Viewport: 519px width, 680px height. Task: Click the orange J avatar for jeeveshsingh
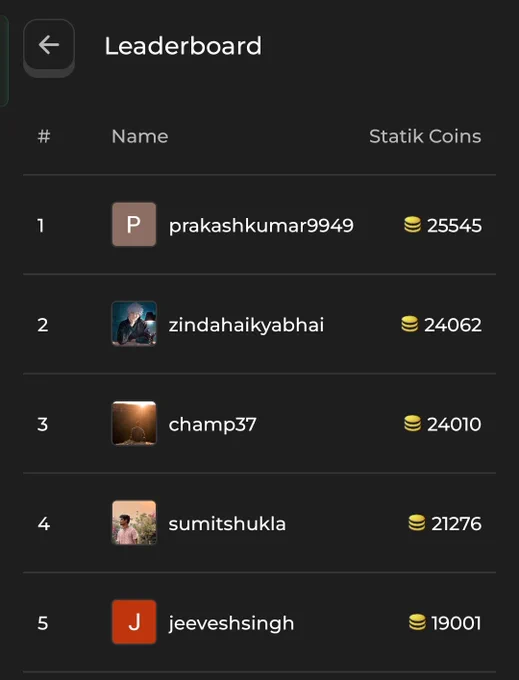(x=134, y=622)
